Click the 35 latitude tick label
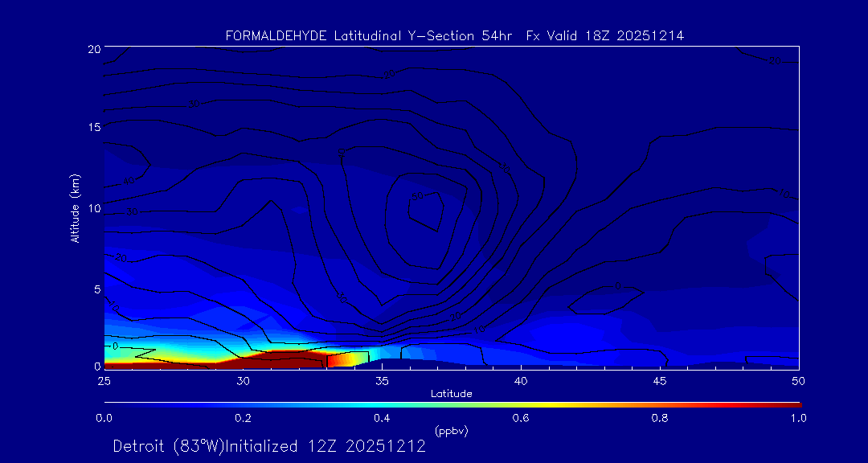Image resolution: width=868 pixels, height=463 pixels. [382, 380]
